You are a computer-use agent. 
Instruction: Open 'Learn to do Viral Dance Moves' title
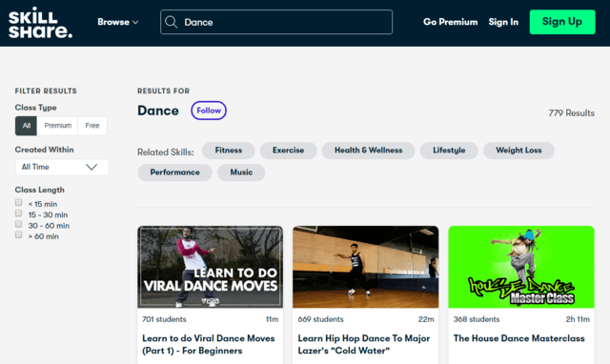click(209, 345)
